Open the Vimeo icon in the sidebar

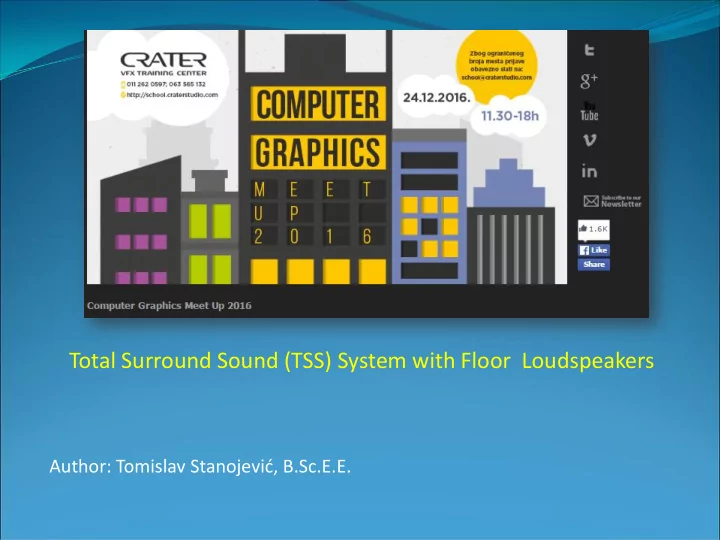tap(589, 140)
